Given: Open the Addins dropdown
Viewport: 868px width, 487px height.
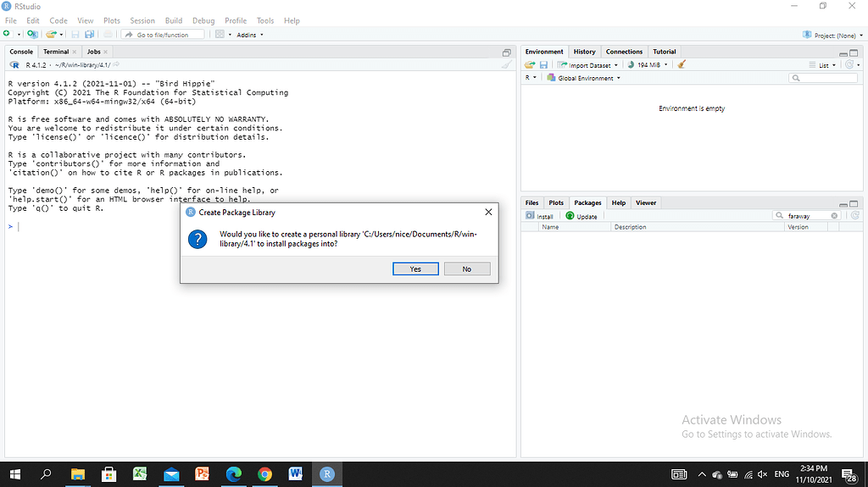Looking at the screenshot, I should [250, 35].
